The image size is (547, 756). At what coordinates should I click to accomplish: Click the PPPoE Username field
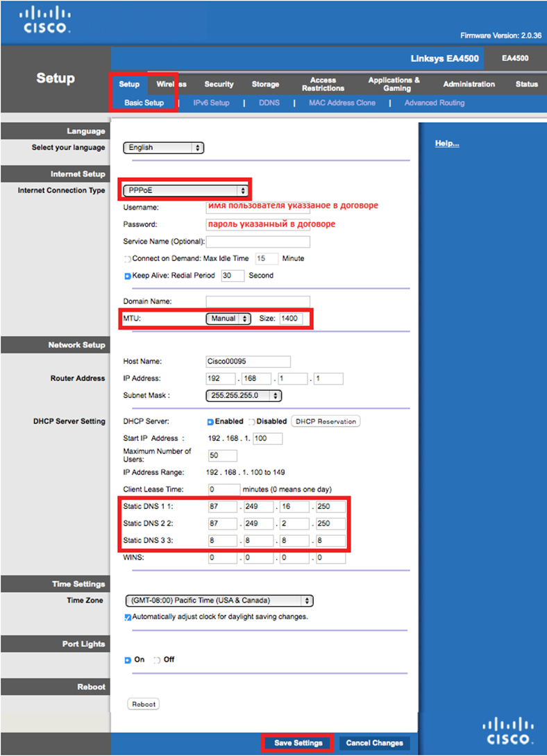pyautogui.click(x=258, y=208)
